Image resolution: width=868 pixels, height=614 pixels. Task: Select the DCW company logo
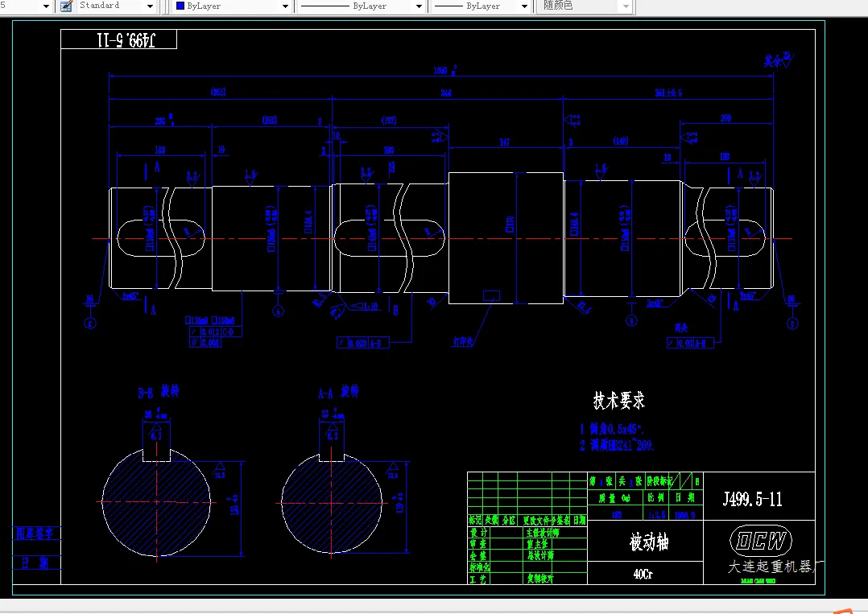click(x=761, y=541)
